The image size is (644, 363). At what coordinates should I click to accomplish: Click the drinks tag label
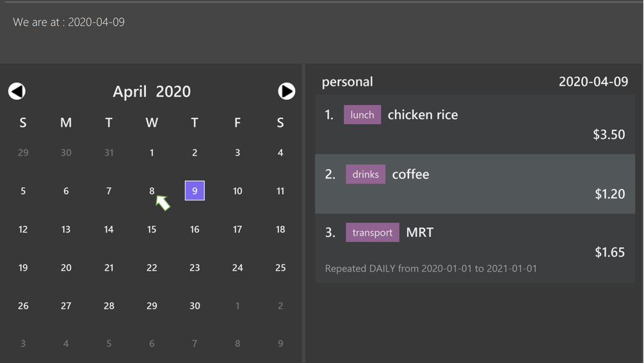366,174
